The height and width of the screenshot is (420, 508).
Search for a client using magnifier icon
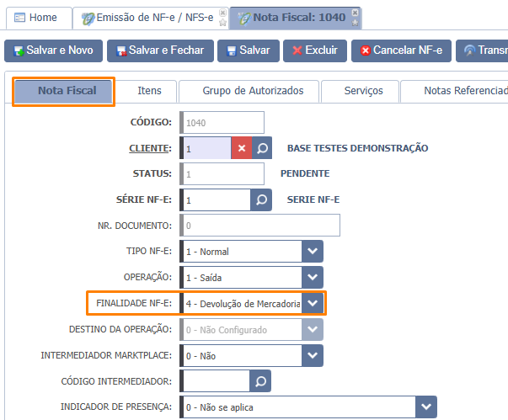coord(262,148)
